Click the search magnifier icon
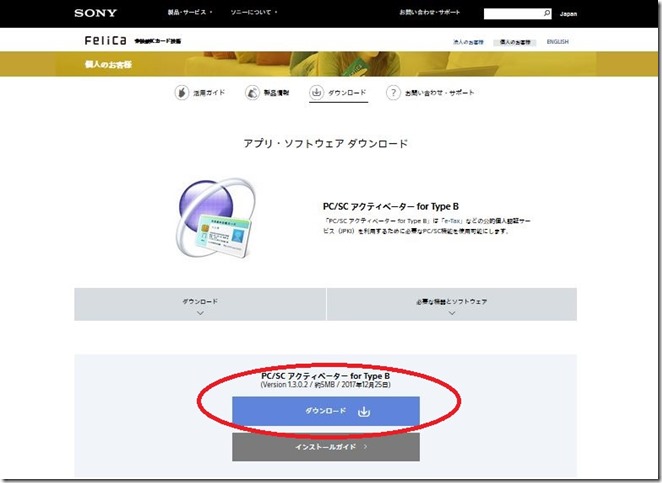 [x=547, y=14]
